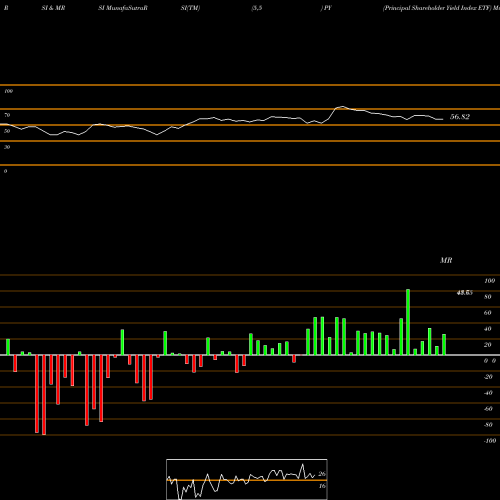Click the -40 label on MR right axis
The height and width of the screenshot is (500, 500).
(x=488, y=393)
